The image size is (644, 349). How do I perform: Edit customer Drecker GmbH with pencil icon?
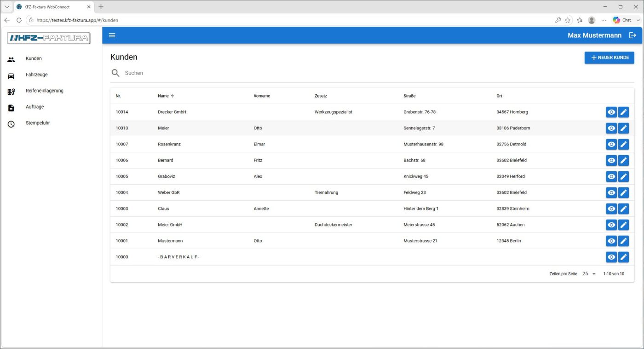click(x=623, y=112)
